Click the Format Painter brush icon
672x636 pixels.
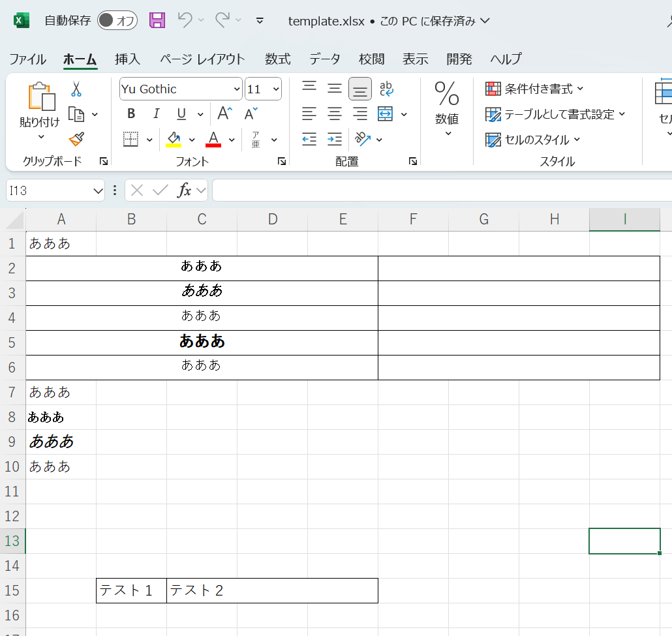(76, 140)
